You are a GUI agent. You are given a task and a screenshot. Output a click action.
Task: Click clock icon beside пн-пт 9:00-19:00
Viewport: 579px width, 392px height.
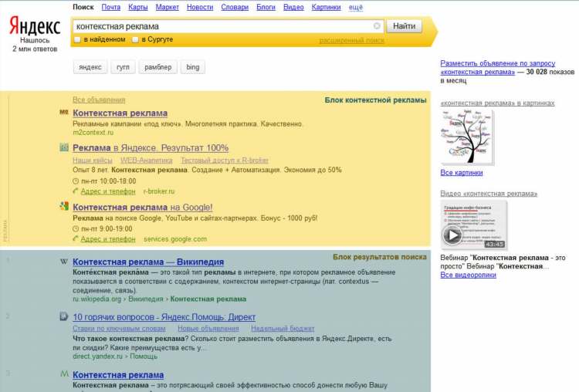tap(76, 229)
